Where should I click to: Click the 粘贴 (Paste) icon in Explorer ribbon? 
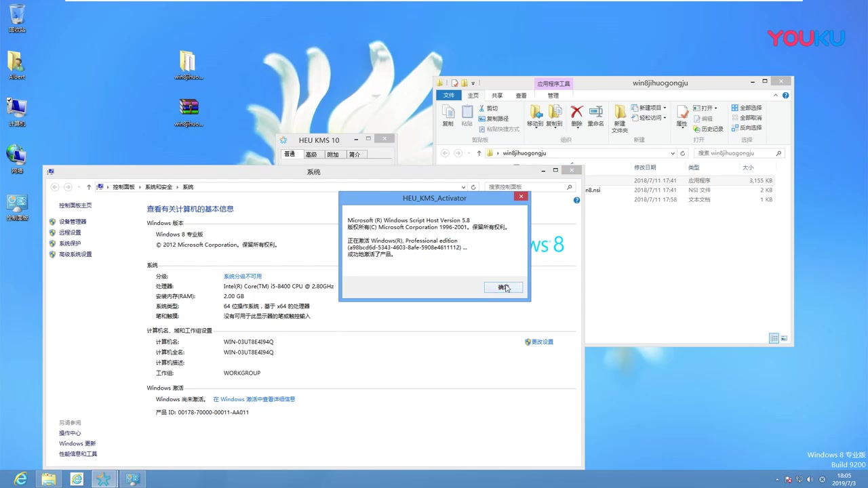tap(467, 116)
